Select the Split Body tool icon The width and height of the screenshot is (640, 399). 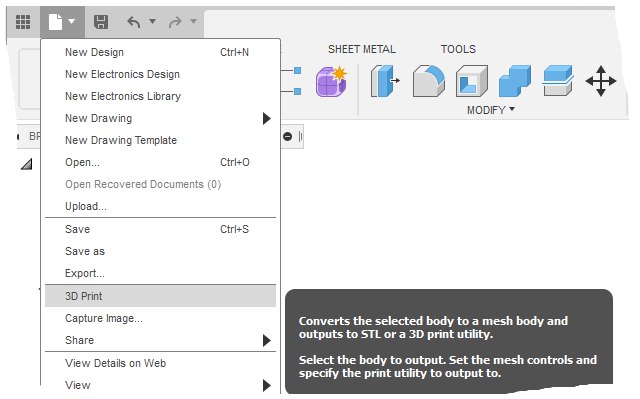click(558, 81)
